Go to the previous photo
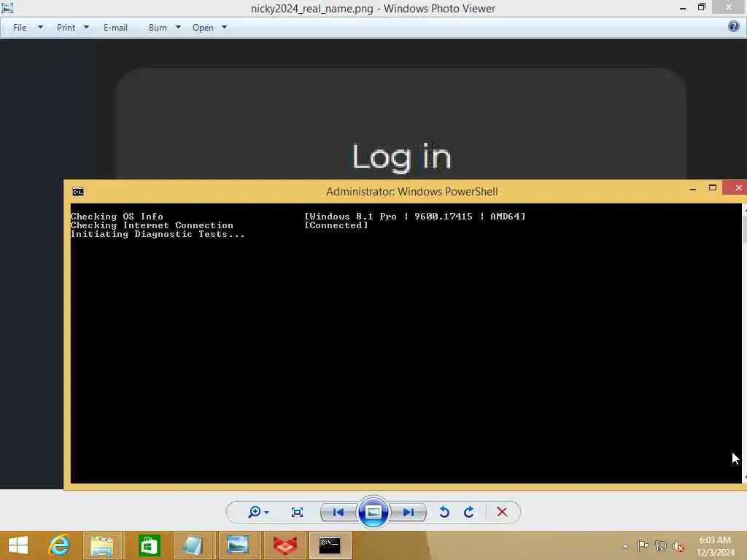This screenshot has width=747, height=560. coord(338,513)
